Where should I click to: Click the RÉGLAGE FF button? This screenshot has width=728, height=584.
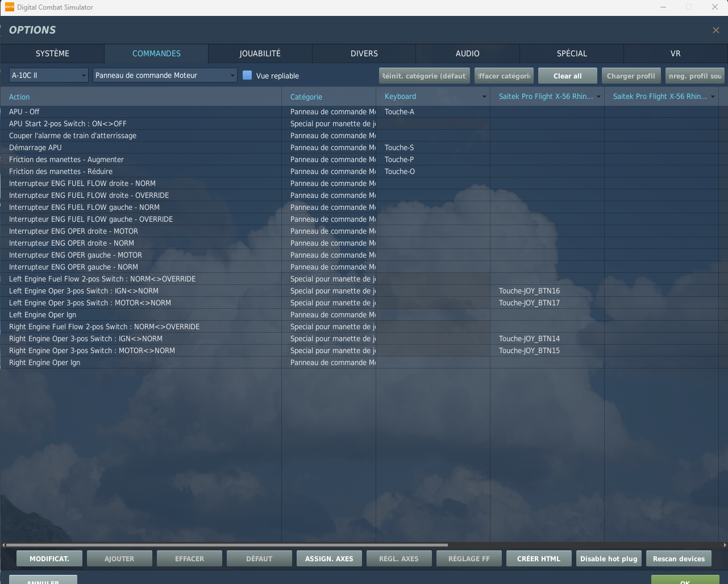469,558
